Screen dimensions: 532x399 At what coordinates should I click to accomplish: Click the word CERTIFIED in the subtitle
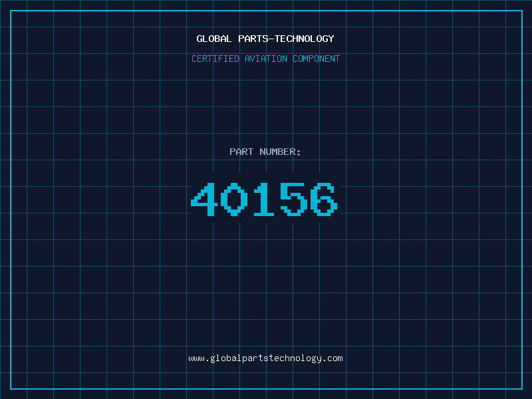point(215,59)
